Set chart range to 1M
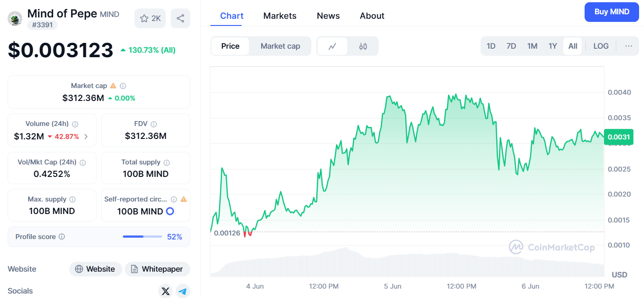 tap(532, 46)
